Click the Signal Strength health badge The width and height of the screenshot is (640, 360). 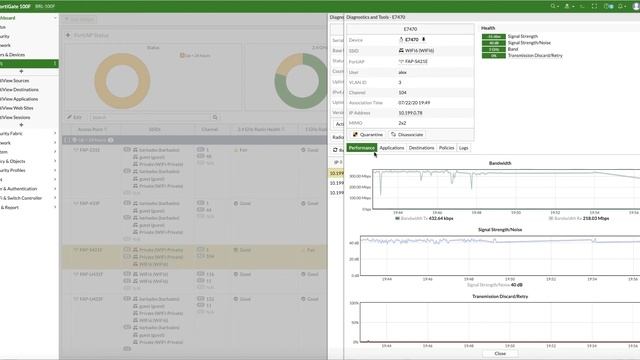pyautogui.click(x=494, y=36)
